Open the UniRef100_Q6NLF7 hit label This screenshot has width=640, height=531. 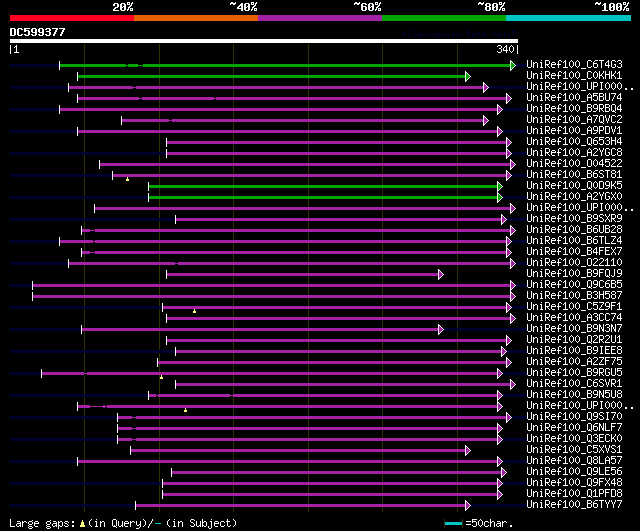[574, 428]
